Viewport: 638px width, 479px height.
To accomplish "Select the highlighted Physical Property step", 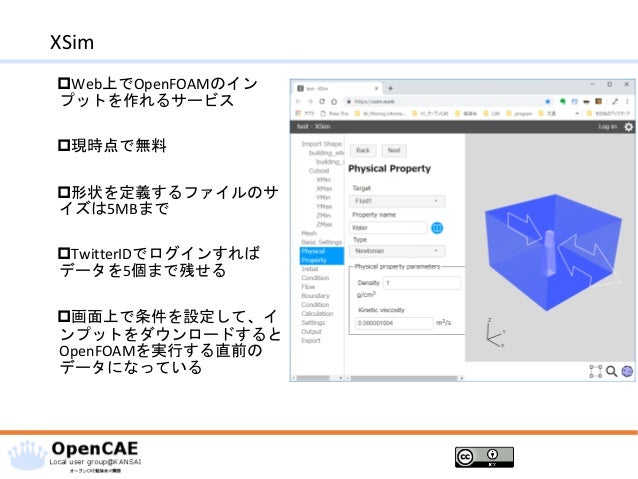I will point(322,256).
